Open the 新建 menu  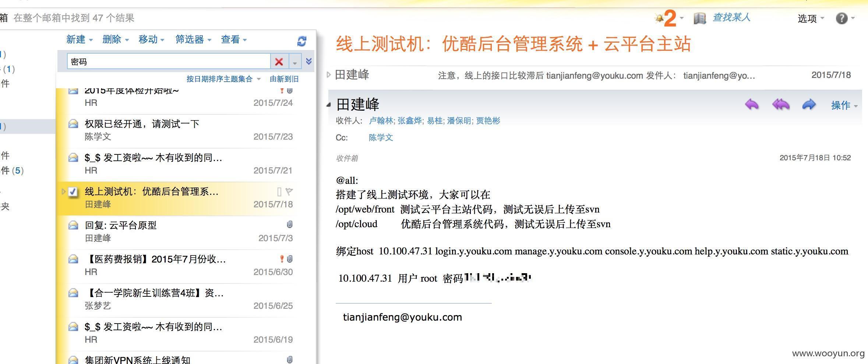pos(79,39)
